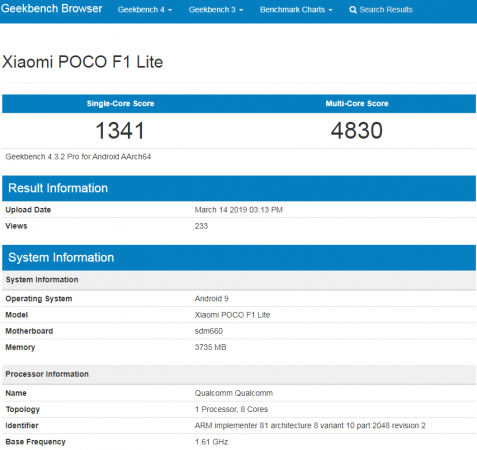
Task: Select the base frequency 1.61 GHz
Action: click(212, 442)
